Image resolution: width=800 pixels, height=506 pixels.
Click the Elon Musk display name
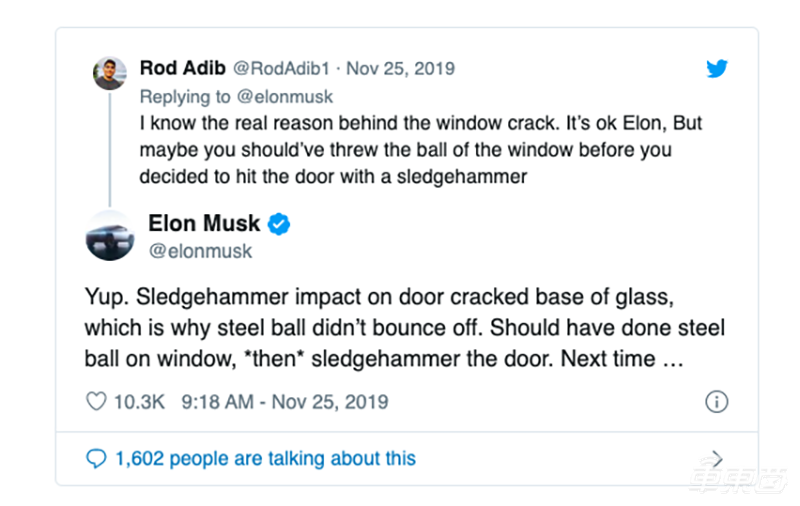click(x=204, y=223)
